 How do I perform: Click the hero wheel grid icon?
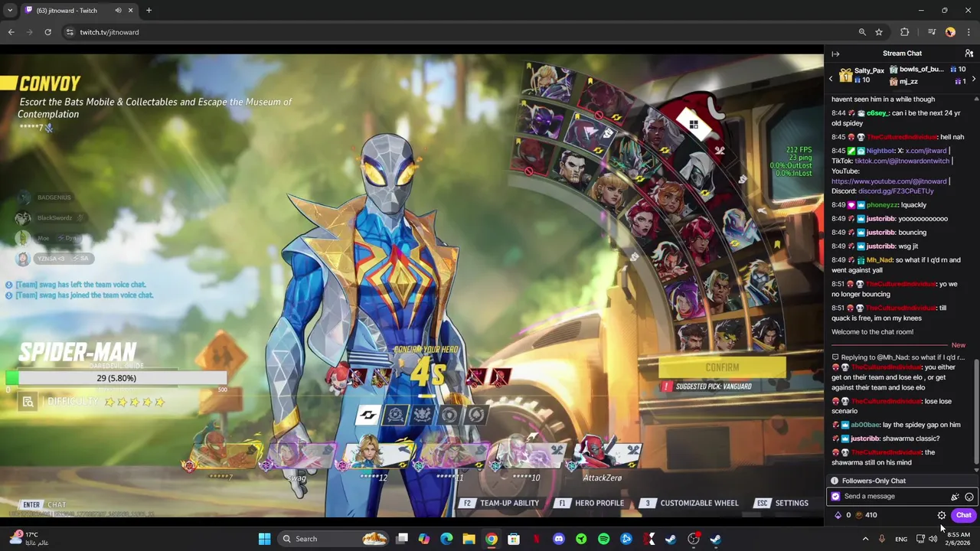[x=693, y=125]
